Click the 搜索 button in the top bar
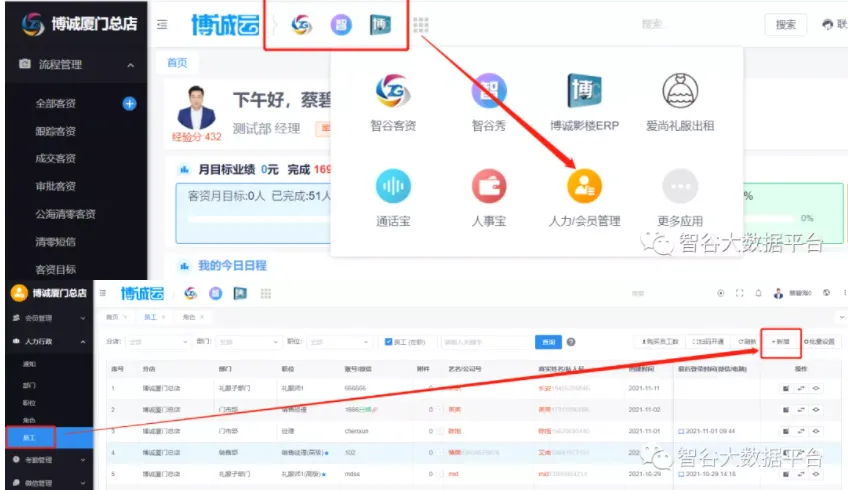 point(785,25)
